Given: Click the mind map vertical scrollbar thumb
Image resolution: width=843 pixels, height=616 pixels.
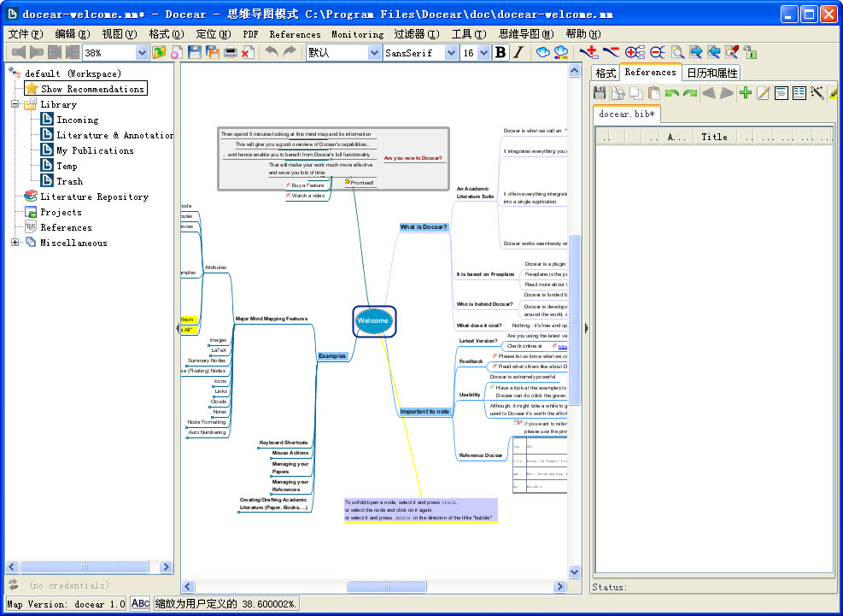Looking at the screenshot, I should (x=574, y=320).
